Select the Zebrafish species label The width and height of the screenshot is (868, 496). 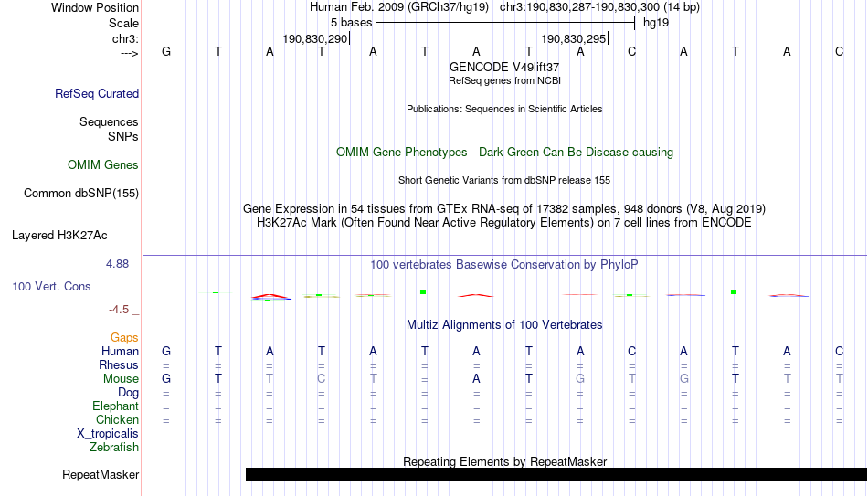pos(114,448)
